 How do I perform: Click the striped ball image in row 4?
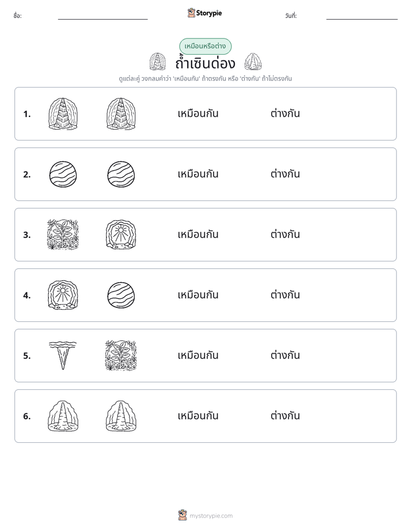pyautogui.click(x=121, y=295)
